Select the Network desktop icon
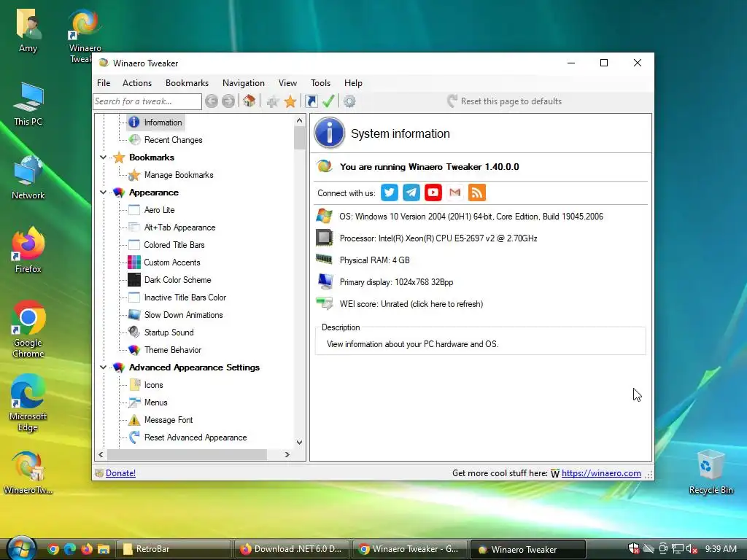747x560 pixels. tap(28, 177)
